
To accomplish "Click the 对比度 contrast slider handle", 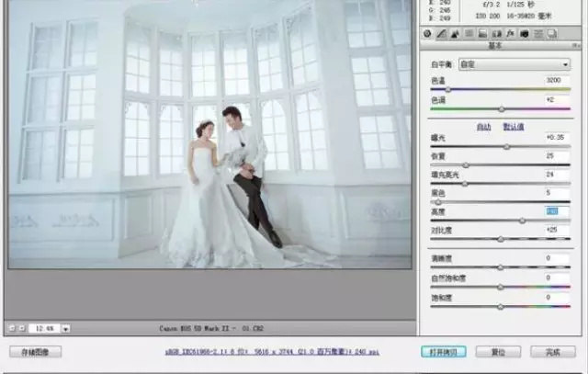I will coord(501,239).
